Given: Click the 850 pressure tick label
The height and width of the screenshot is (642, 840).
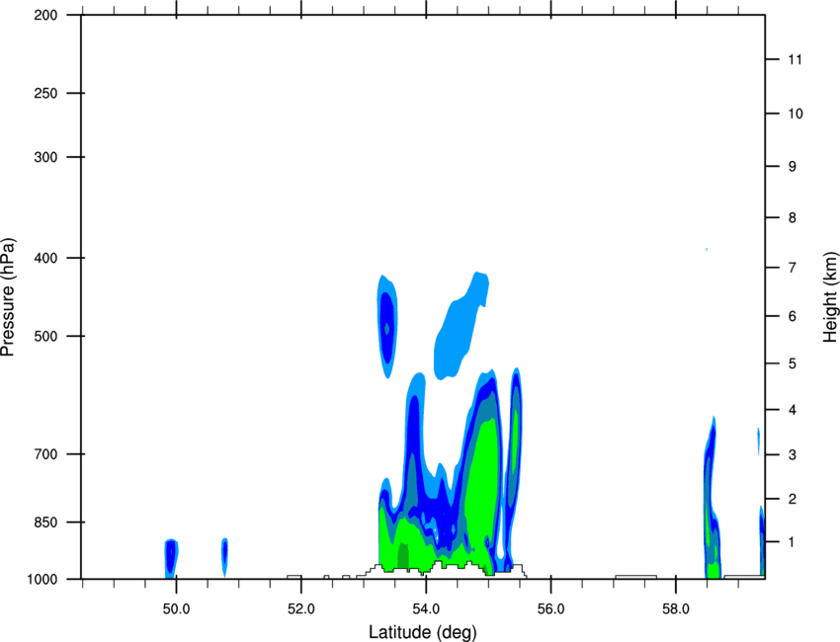Looking at the screenshot, I should (45, 522).
